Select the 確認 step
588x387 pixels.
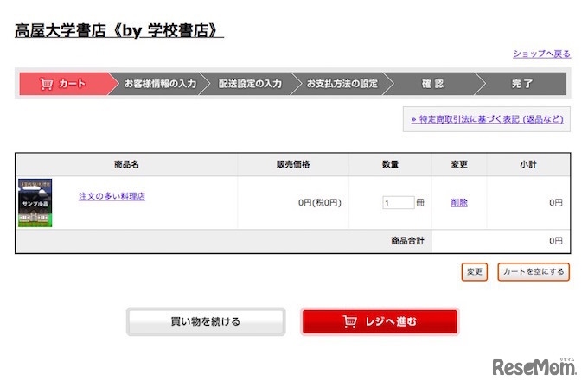click(432, 84)
